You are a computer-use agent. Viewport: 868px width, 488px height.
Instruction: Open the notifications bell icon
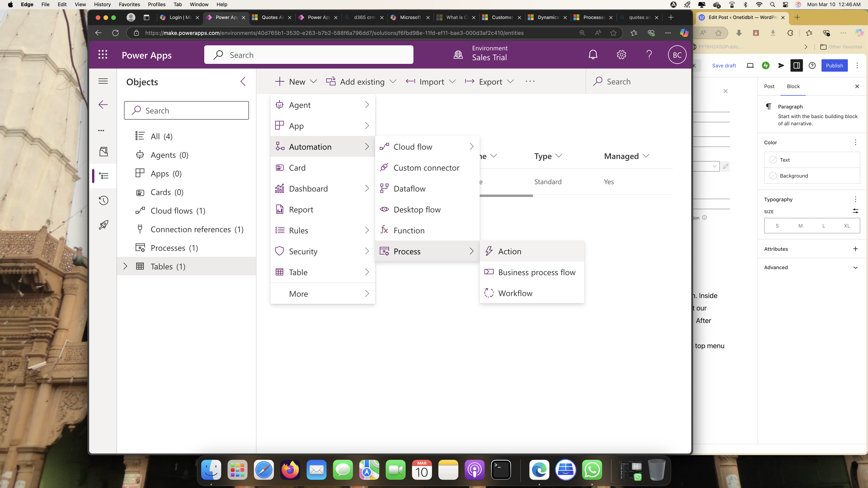593,55
